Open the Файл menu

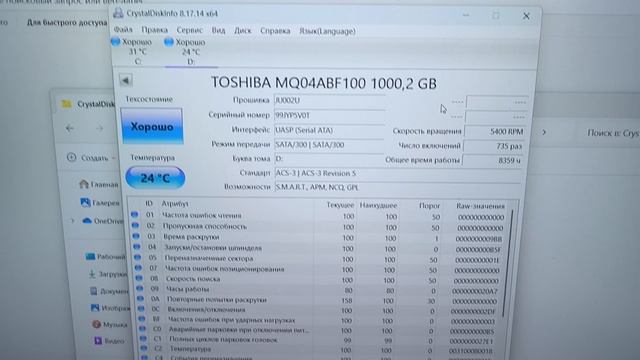point(123,30)
